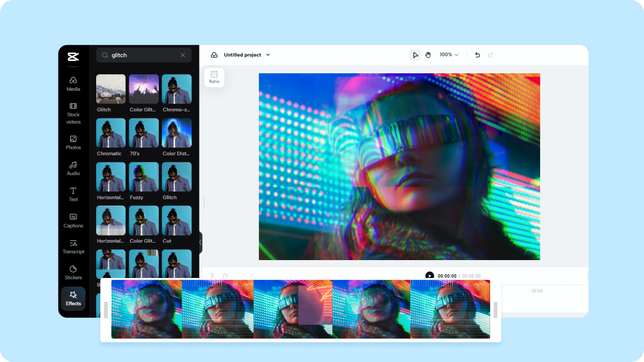Image resolution: width=644 pixels, height=362 pixels.
Task: Click the delete icon above the timeline
Action: click(225, 275)
